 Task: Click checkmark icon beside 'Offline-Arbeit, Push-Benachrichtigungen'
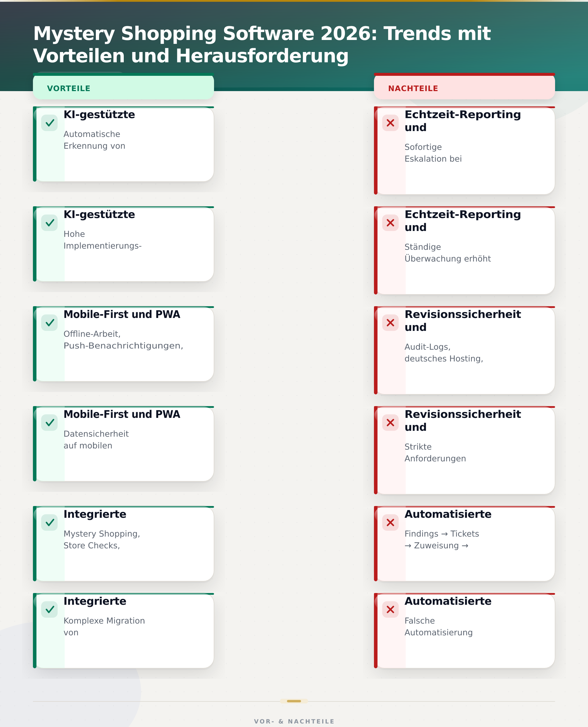click(49, 323)
